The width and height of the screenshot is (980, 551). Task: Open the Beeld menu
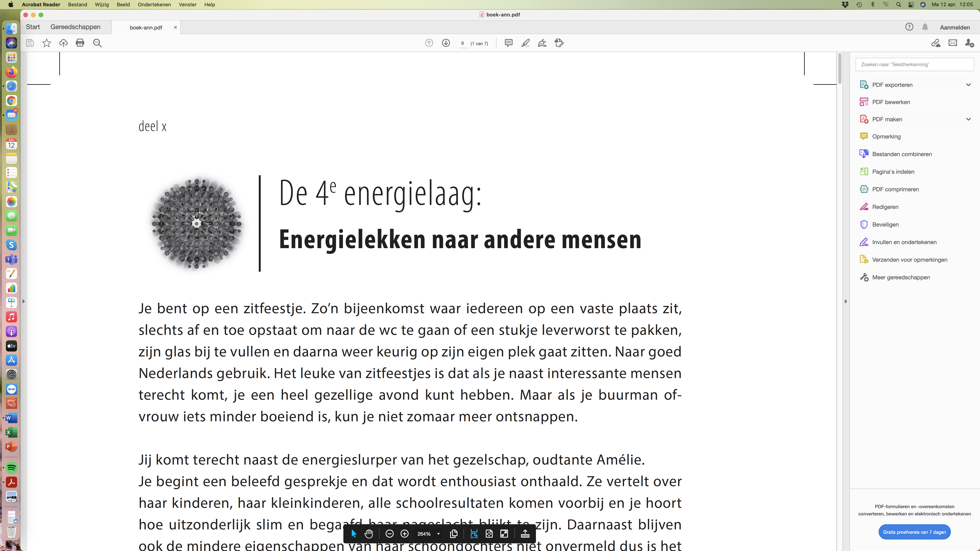[x=123, y=5]
